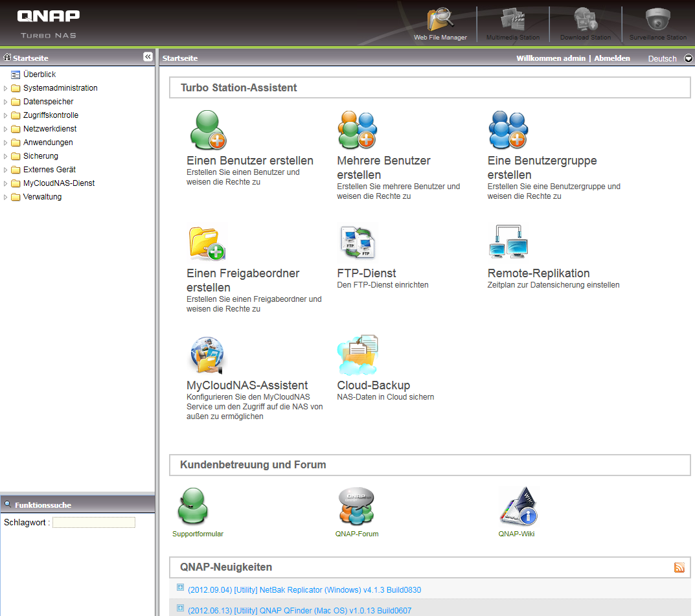
Task: Click the blue user group create icon
Action: pos(508,130)
